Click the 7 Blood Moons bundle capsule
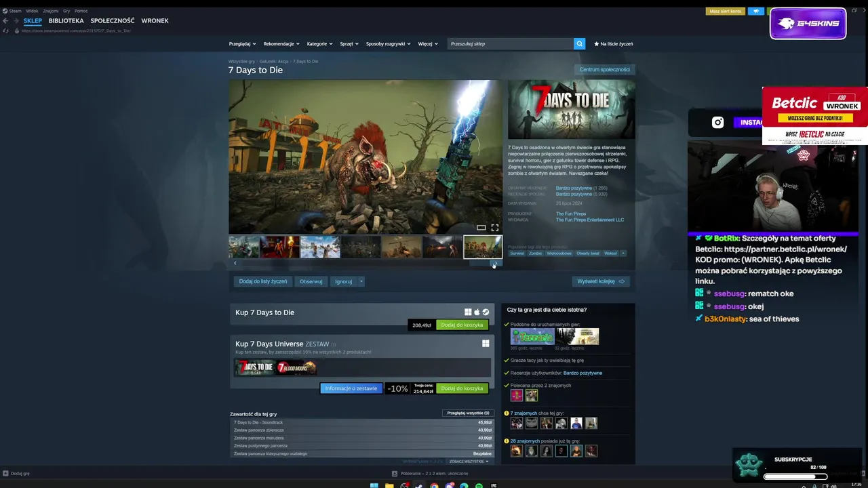This screenshot has height=488, width=868. [x=296, y=367]
